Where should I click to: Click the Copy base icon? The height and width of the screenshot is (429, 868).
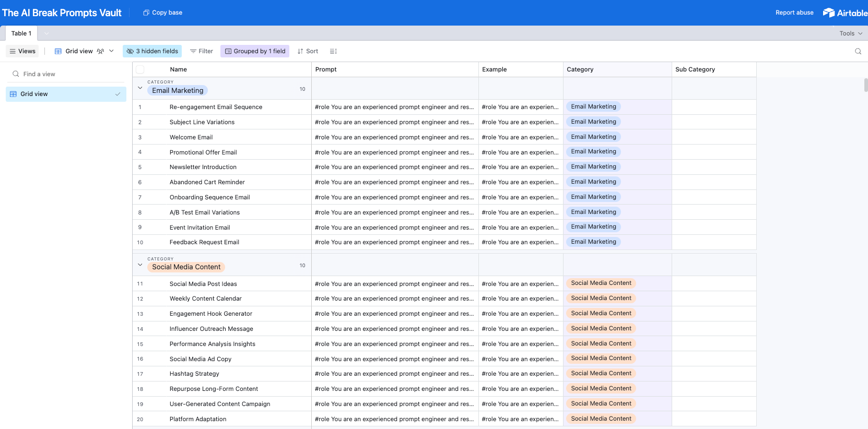(146, 13)
